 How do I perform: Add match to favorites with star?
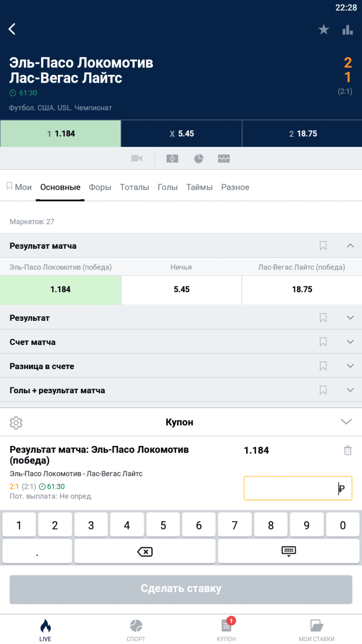coord(323,30)
